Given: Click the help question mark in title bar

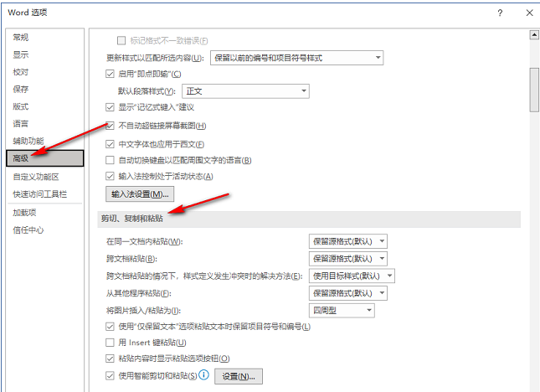Looking at the screenshot, I should pos(500,13).
